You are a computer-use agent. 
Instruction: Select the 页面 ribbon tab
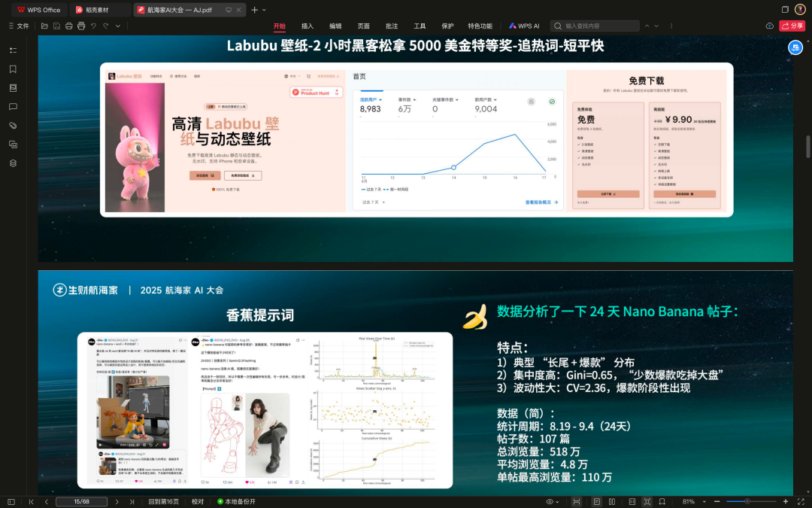[364, 26]
